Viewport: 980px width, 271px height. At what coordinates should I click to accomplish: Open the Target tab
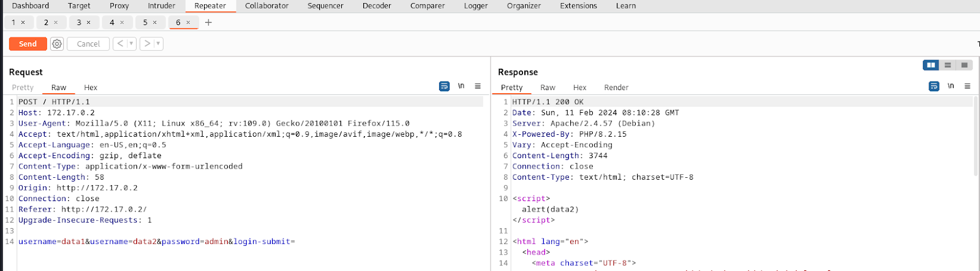click(x=79, y=6)
